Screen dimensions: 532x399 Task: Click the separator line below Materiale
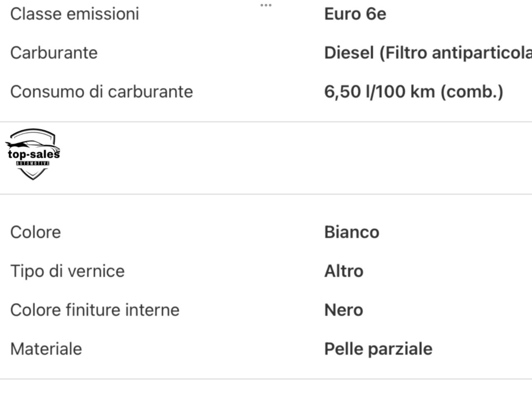point(266,379)
